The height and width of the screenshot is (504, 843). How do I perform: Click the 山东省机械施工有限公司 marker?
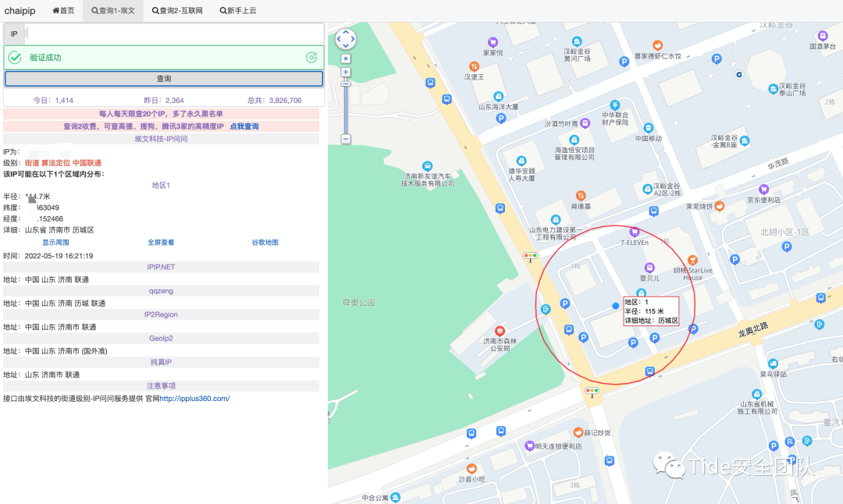756,394
